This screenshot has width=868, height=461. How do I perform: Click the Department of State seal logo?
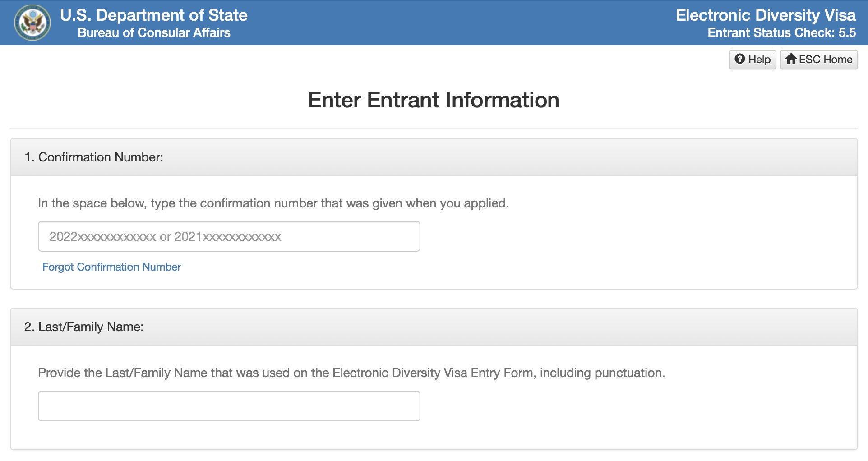32,23
